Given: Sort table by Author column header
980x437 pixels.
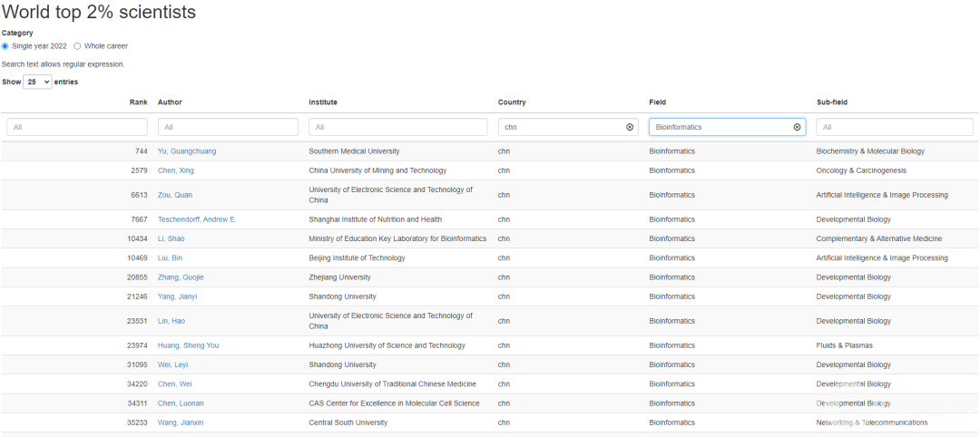Looking at the screenshot, I should tap(170, 102).
